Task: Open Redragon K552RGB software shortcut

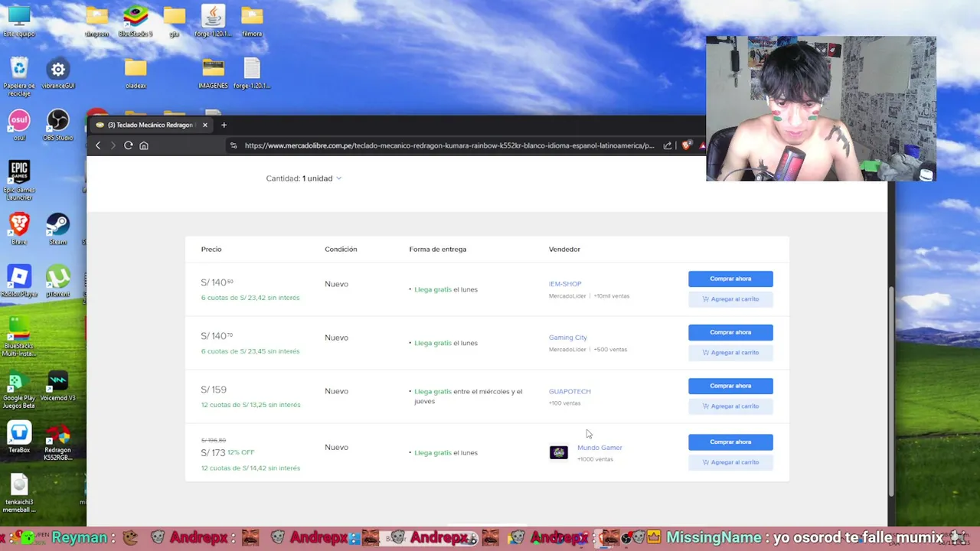Action: coord(58,441)
